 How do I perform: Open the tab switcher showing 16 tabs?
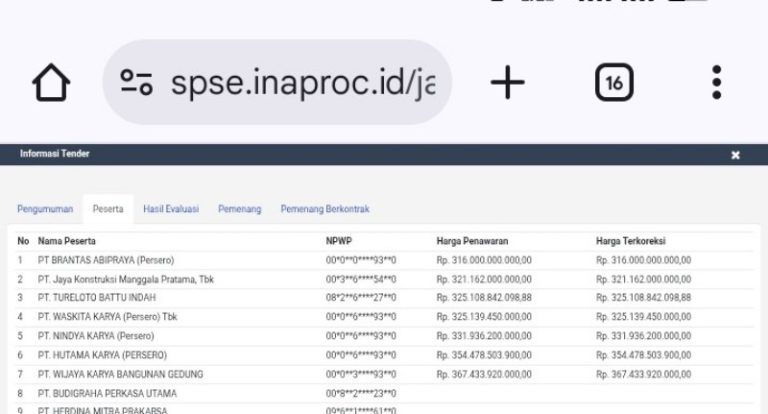(614, 82)
